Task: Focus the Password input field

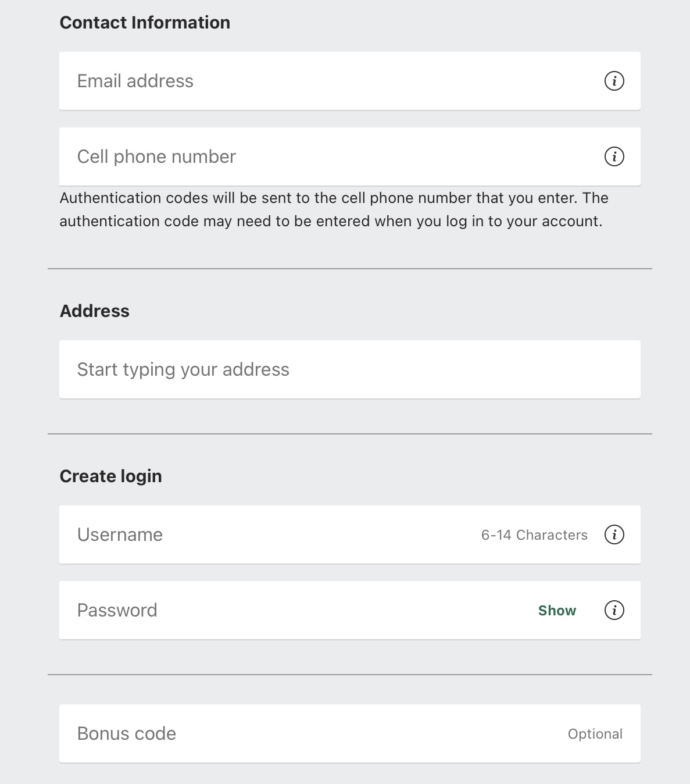Action: pyautogui.click(x=350, y=610)
